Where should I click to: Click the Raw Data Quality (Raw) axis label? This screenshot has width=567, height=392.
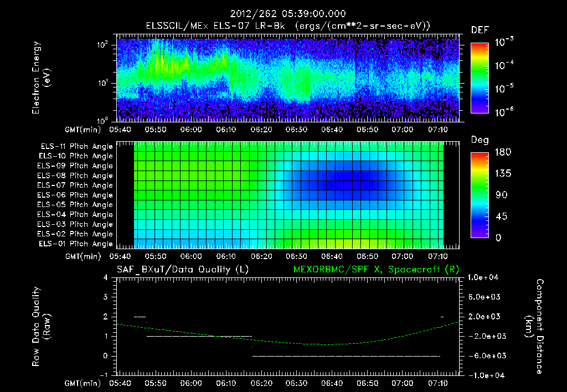[41, 326]
